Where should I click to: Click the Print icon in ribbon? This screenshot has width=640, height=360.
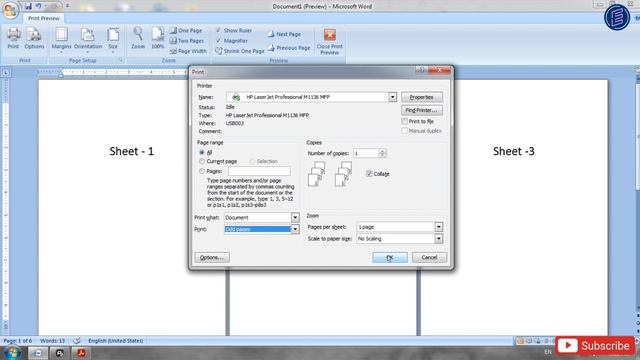[x=13, y=38]
